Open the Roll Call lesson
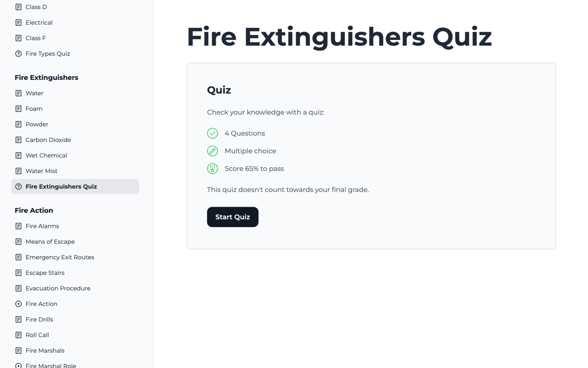Viewport: 588px width, 368px height. pyautogui.click(x=37, y=334)
